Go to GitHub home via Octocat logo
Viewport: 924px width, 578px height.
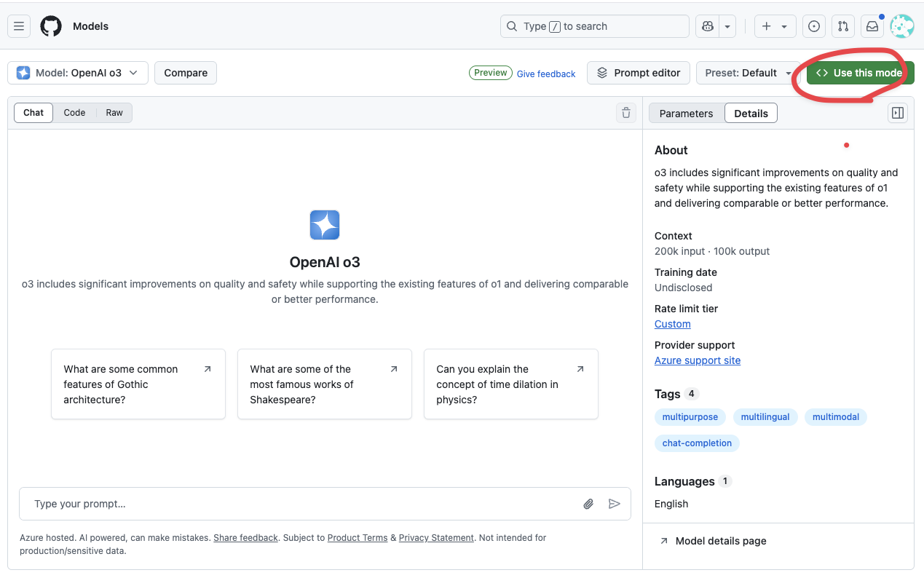coord(51,26)
